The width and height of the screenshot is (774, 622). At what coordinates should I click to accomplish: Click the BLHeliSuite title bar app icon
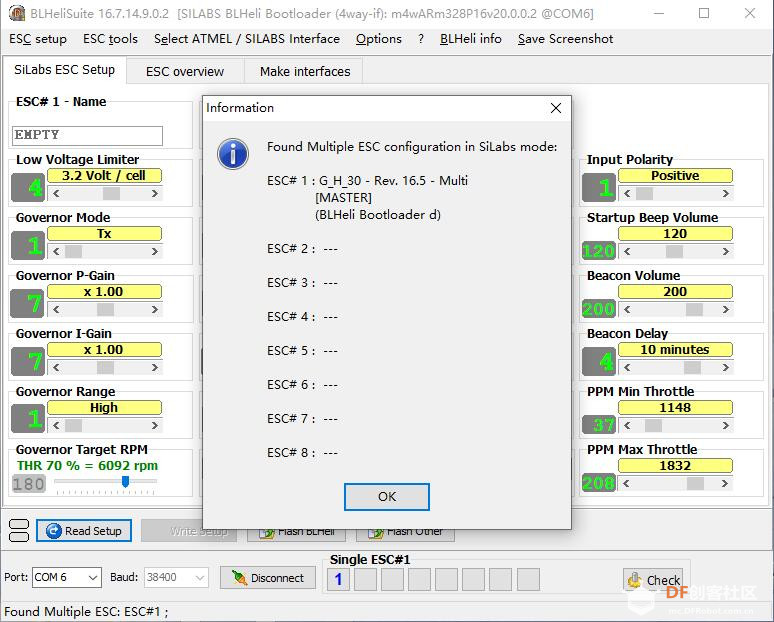[x=17, y=13]
